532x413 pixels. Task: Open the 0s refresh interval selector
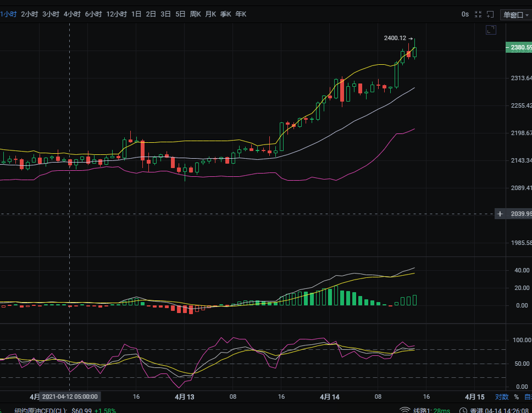tap(465, 14)
